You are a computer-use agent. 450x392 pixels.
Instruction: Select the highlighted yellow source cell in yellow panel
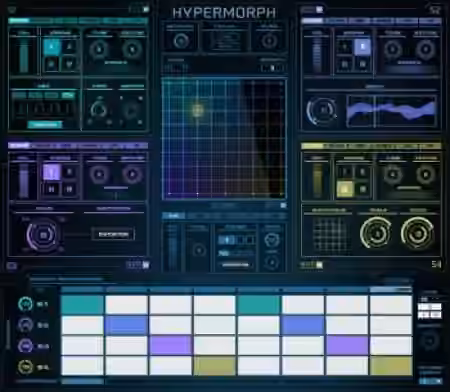pos(345,189)
